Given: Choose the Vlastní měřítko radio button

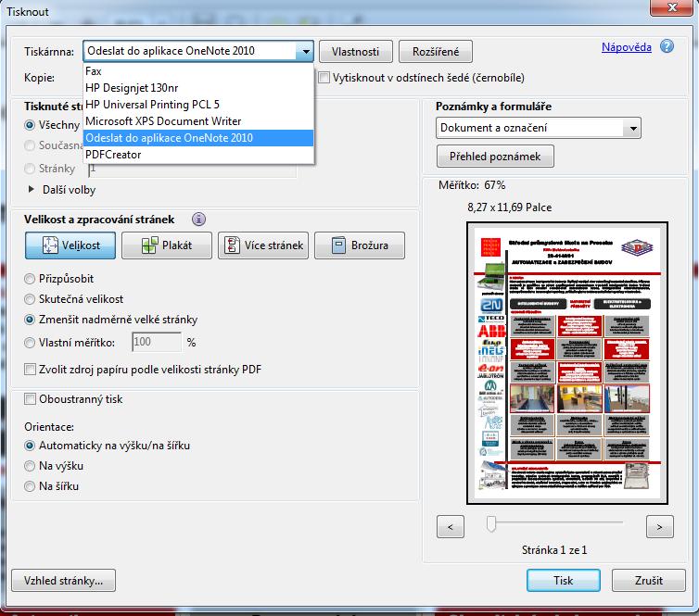Looking at the screenshot, I should (x=30, y=343).
